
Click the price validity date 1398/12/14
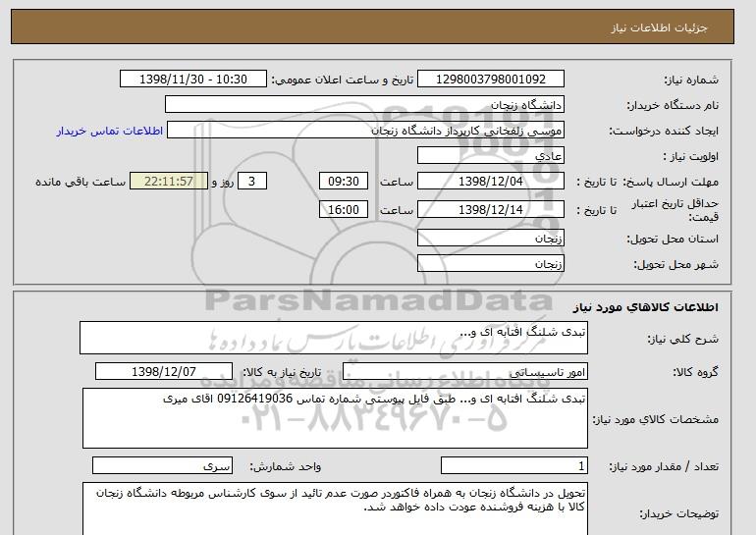(490, 210)
